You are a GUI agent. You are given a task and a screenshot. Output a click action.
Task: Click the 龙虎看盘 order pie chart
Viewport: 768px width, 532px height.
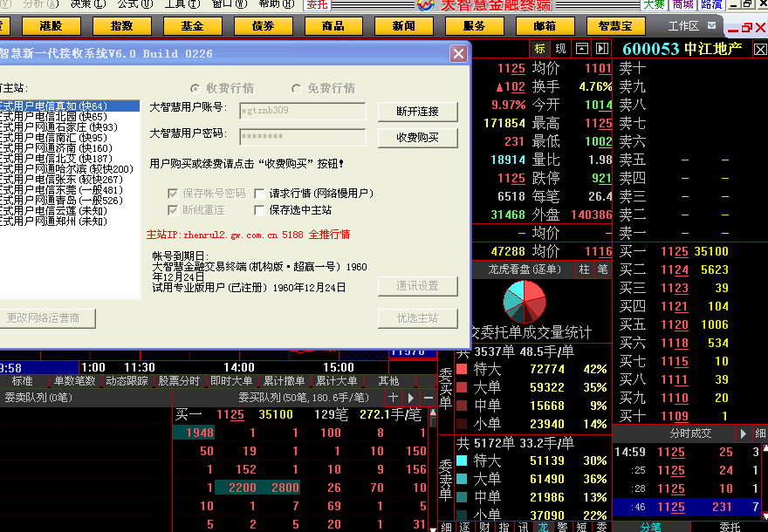[525, 302]
